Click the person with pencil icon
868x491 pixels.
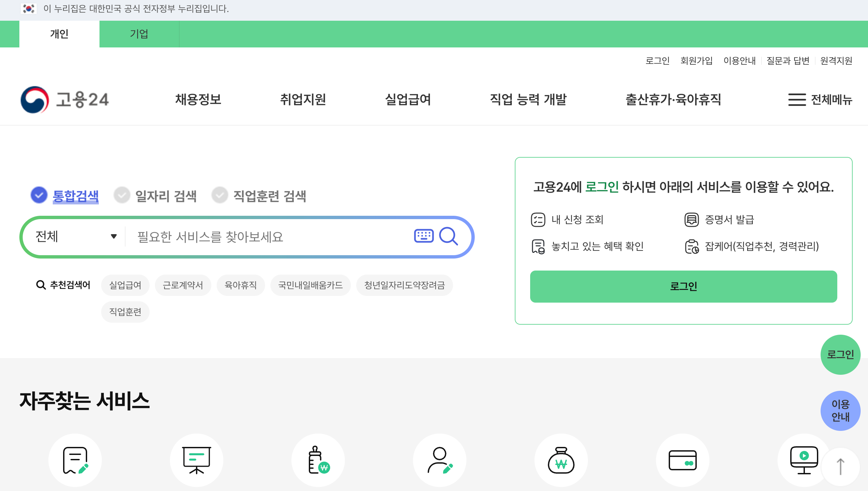tap(439, 460)
